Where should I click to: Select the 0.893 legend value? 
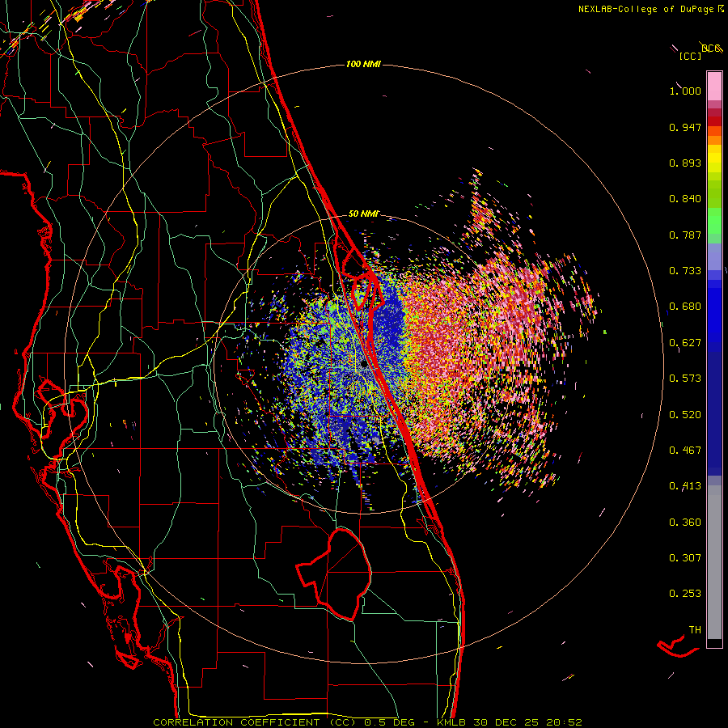coord(685,163)
